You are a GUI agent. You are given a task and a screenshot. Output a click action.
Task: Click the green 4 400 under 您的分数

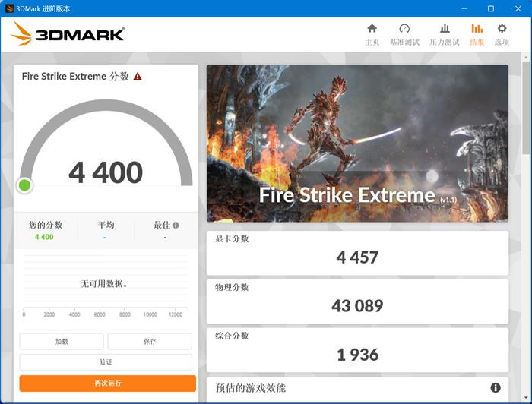pyautogui.click(x=44, y=237)
